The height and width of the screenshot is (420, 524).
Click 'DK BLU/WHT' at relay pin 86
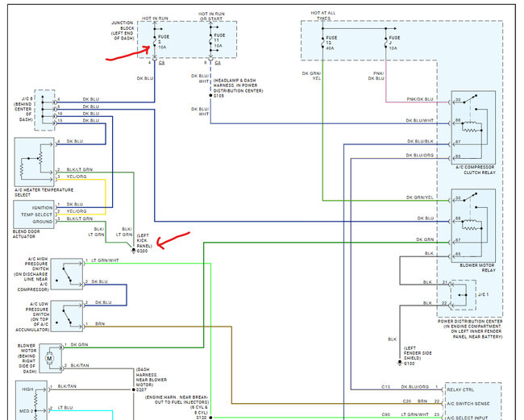pyautogui.click(x=420, y=121)
